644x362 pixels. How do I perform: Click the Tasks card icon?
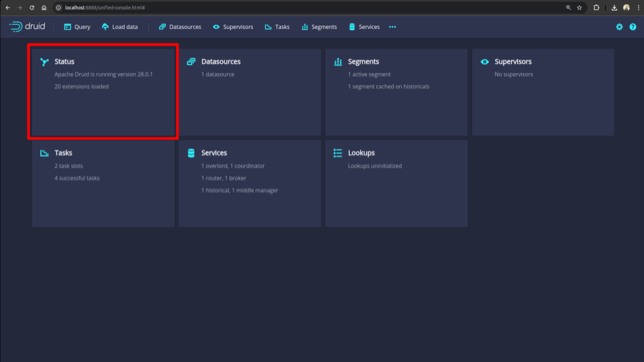44,153
